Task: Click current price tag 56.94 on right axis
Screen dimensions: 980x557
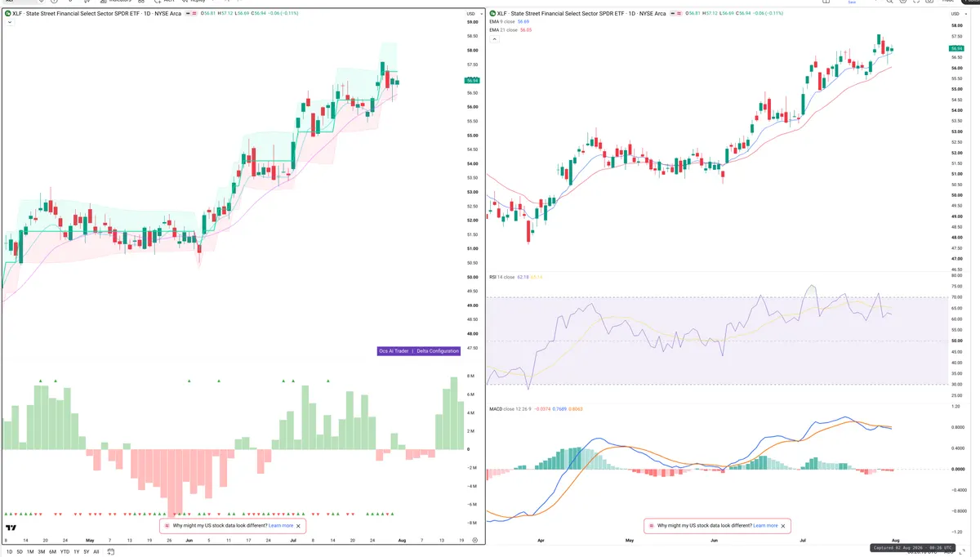Action: tap(957, 49)
